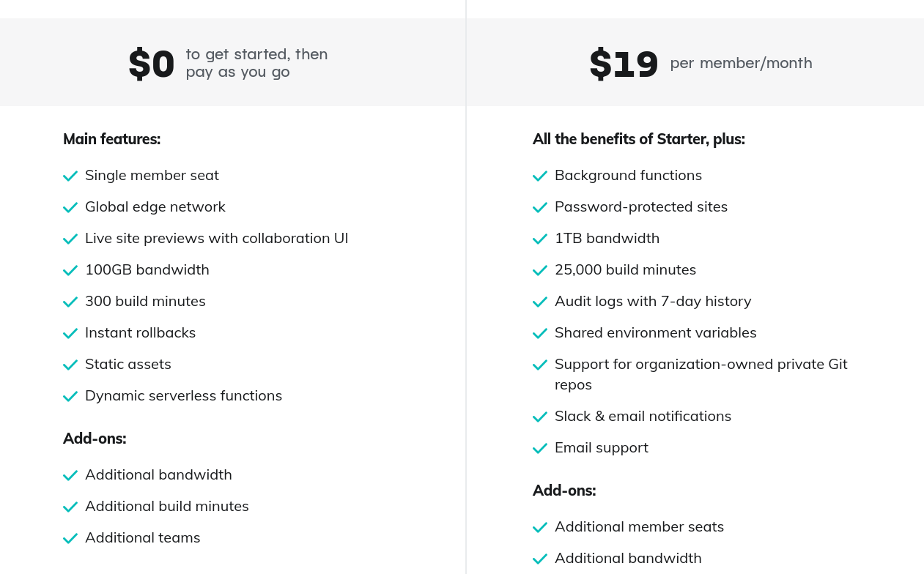The image size is (924, 574).
Task: Click the checkmark beside Additional member seats
Action: [540, 528]
